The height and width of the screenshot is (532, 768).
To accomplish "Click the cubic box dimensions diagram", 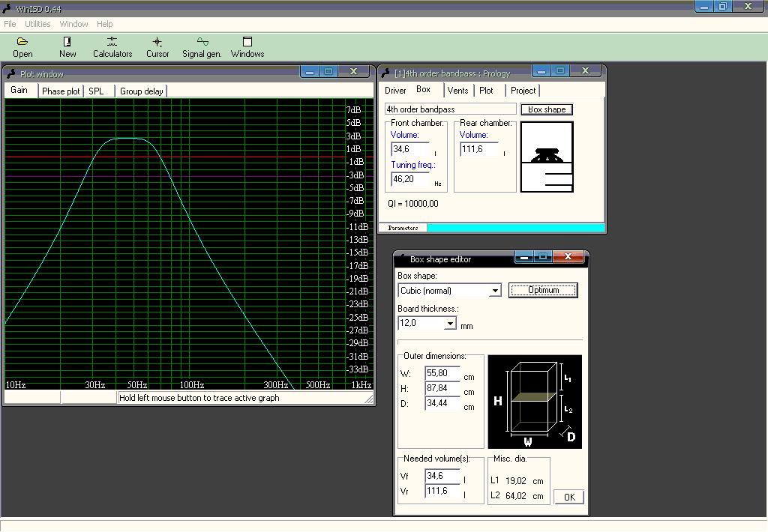I will 535,402.
